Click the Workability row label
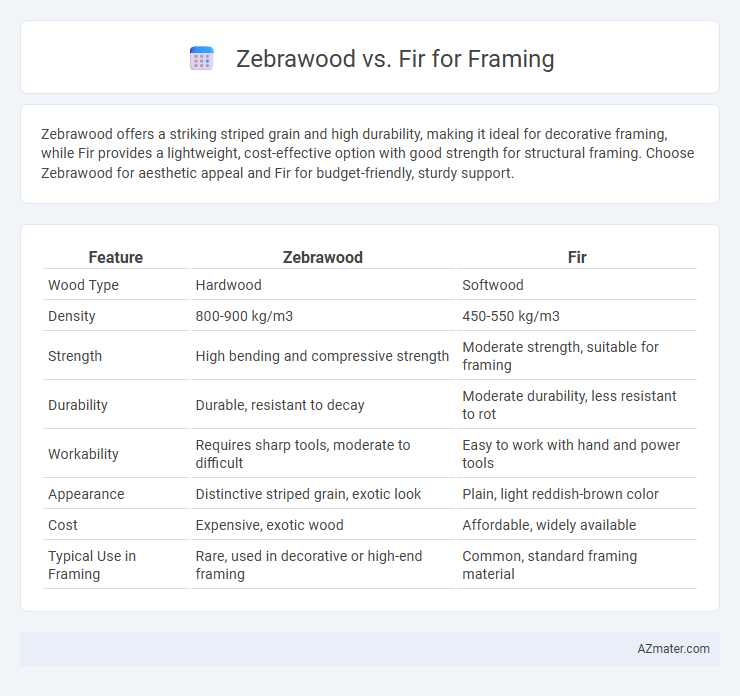Image resolution: width=740 pixels, height=696 pixels. [84, 454]
